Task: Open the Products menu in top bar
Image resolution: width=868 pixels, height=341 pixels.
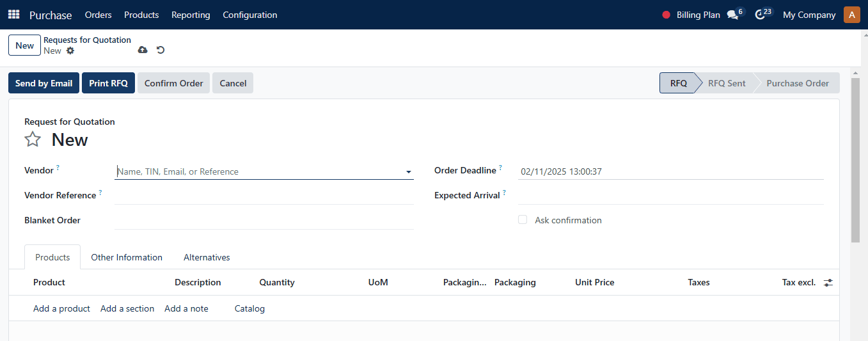Action: point(141,15)
